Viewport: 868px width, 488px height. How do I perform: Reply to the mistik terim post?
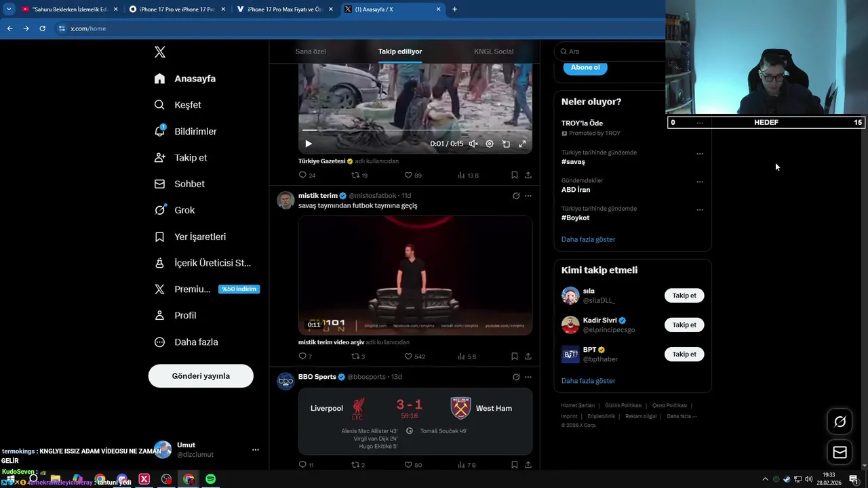305,357
